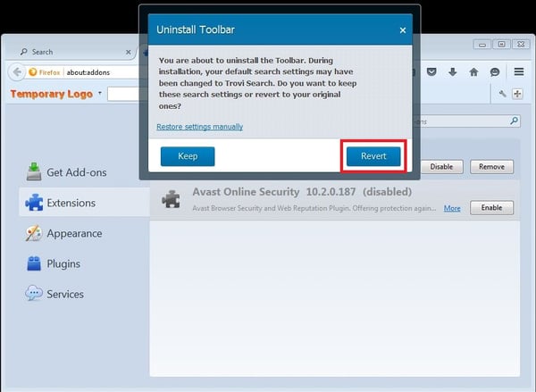Expand the Temporary Logo dropdown arrow
The width and height of the screenshot is (536, 392).
(x=100, y=93)
